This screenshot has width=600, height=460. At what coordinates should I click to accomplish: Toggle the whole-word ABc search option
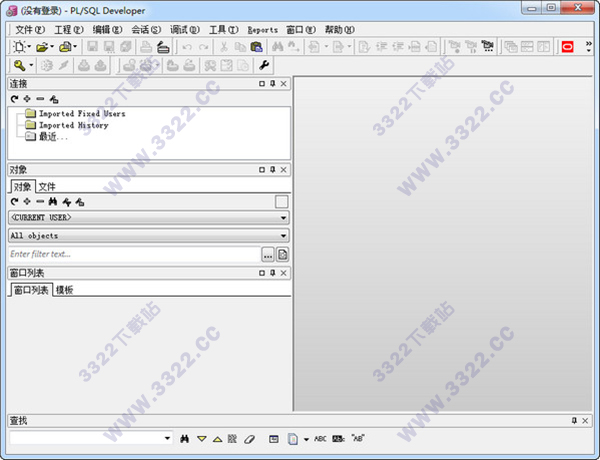[x=339, y=439]
